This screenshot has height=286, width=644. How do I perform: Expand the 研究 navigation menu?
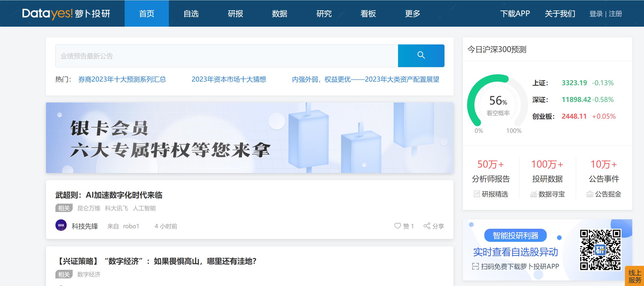[324, 13]
